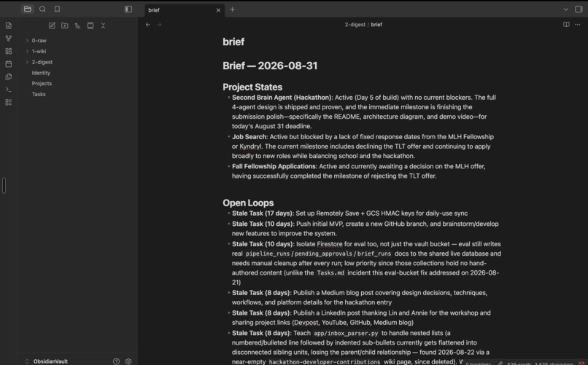Click inline code 'app/inbox_parser.py'
This screenshot has width=588, height=365.
[346, 333]
